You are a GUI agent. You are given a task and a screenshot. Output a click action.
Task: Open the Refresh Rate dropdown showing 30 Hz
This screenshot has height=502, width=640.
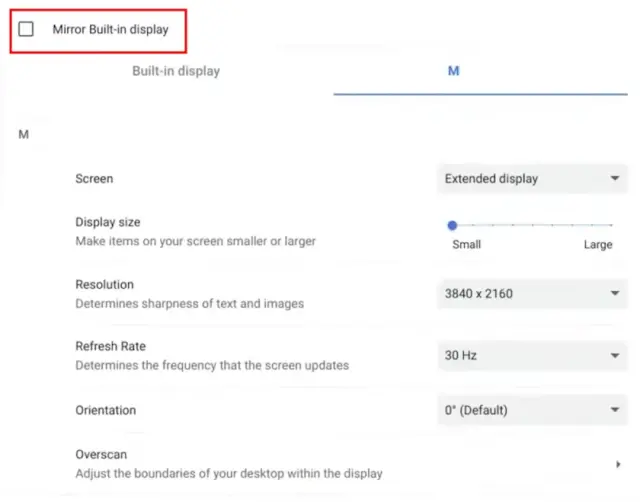click(530, 354)
